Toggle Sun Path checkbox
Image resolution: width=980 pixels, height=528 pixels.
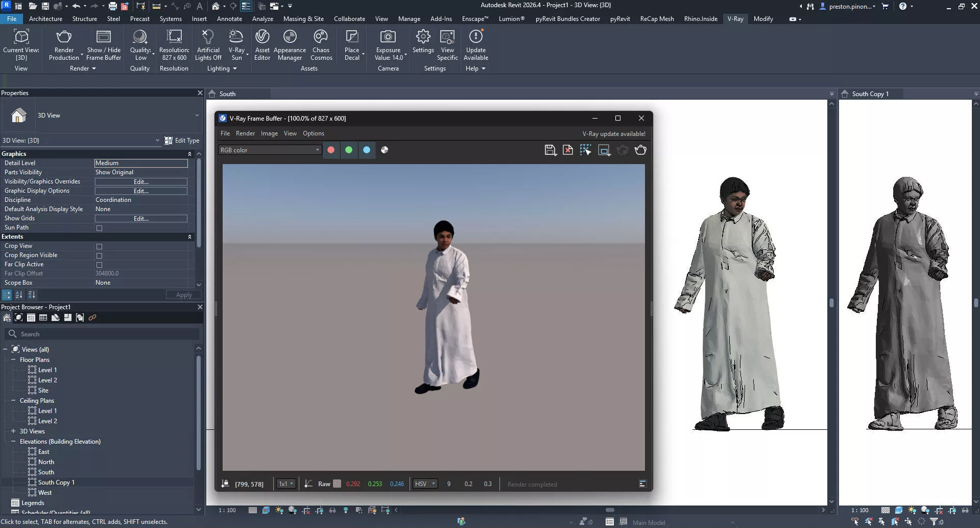coord(99,228)
